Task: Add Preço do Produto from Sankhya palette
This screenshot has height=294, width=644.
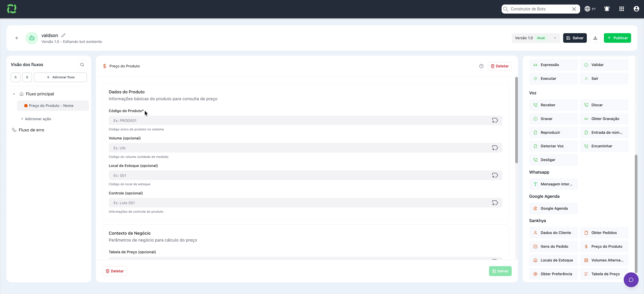Action: 604,246
